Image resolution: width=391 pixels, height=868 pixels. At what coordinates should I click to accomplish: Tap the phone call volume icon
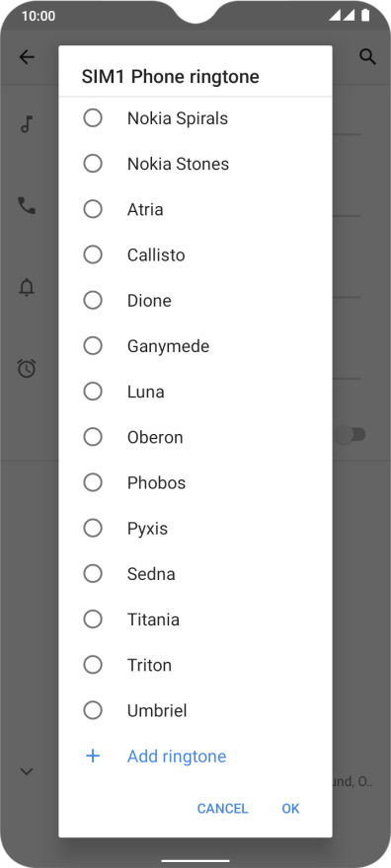click(27, 205)
